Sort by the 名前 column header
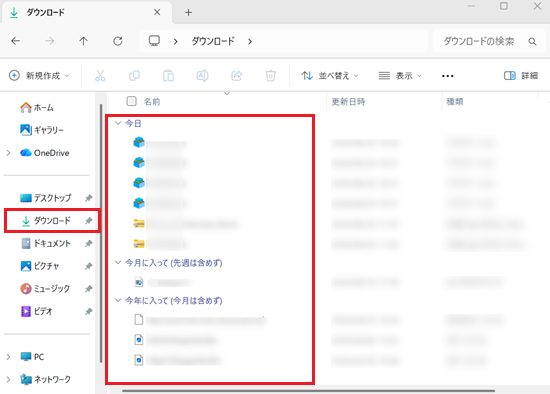This screenshot has height=394, width=550. [152, 102]
